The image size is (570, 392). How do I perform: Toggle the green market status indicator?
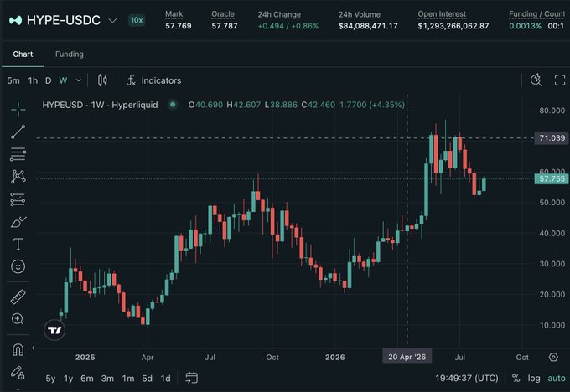pyautogui.click(x=173, y=105)
